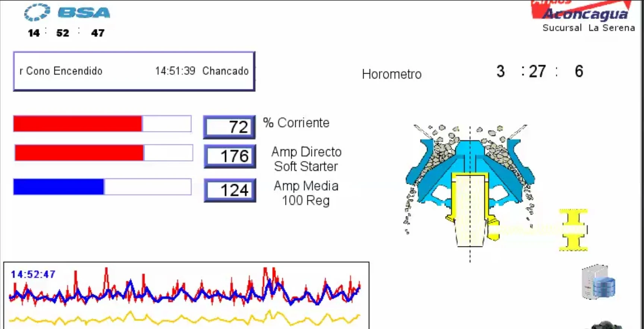Click the Amp Media 100 Reg label
The height and width of the screenshot is (329, 644).
point(306,193)
